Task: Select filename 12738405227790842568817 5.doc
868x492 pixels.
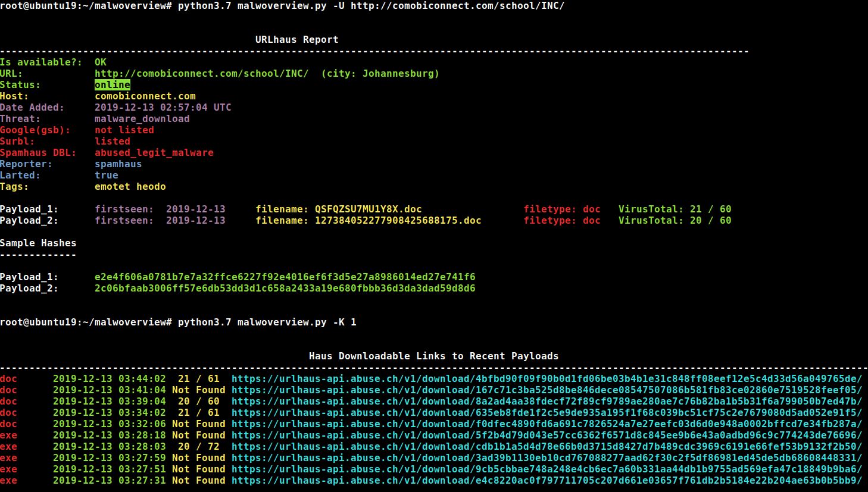Action: click(x=398, y=221)
